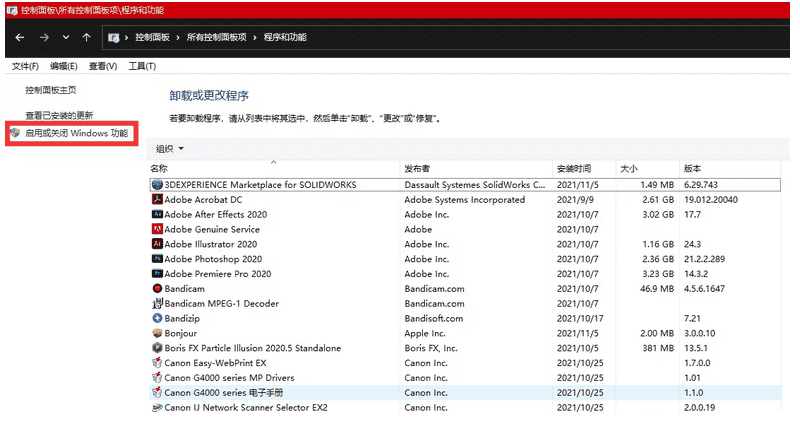Click the Canon G4000 MP Drivers icon
800x435 pixels.
(x=157, y=377)
